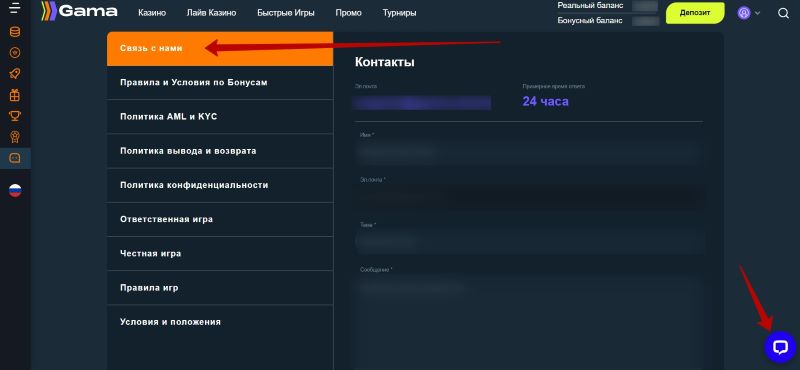Image resolution: width=800 pixels, height=370 pixels.
Task: Open Честная игра section
Action: click(x=220, y=254)
